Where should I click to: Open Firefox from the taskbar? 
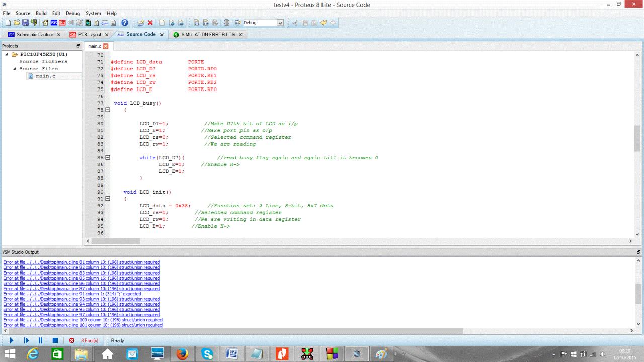point(182,354)
